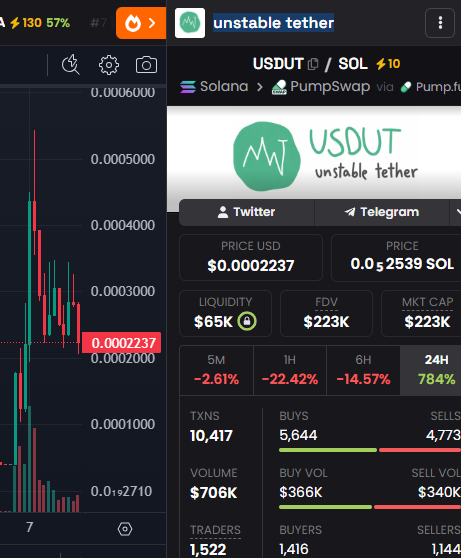This screenshot has width=461, height=558.
Task: Open the Telegram social button
Action: pos(382,212)
